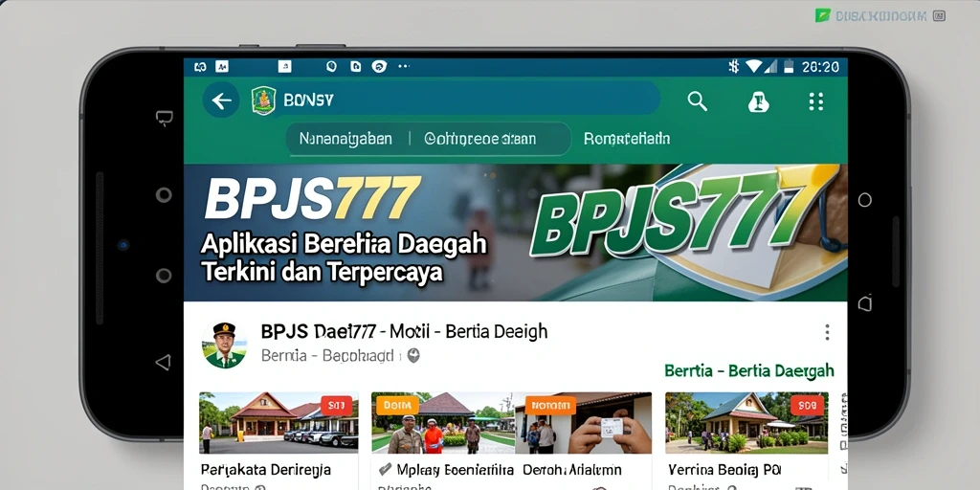This screenshot has height=490, width=980.
Task: Open three-dot options for the post
Action: click(827, 332)
